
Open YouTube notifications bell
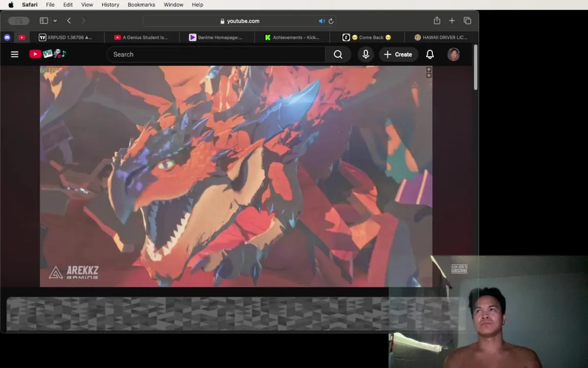pyautogui.click(x=430, y=55)
